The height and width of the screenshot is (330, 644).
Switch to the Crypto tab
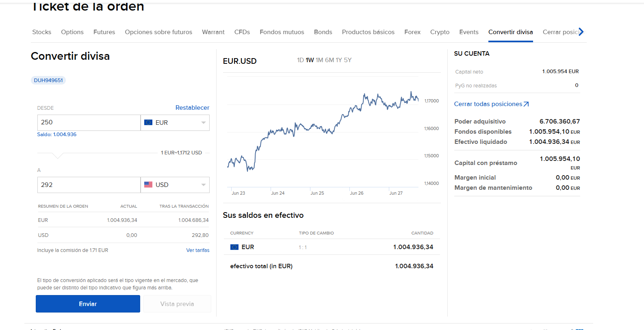tap(440, 32)
